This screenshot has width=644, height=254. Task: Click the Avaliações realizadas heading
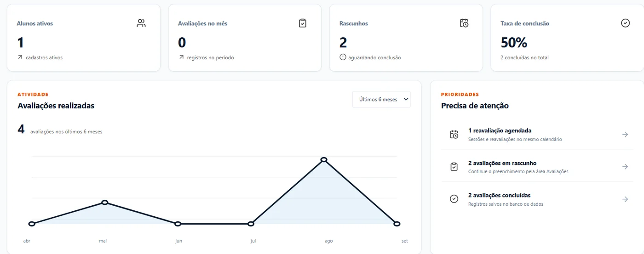point(56,106)
